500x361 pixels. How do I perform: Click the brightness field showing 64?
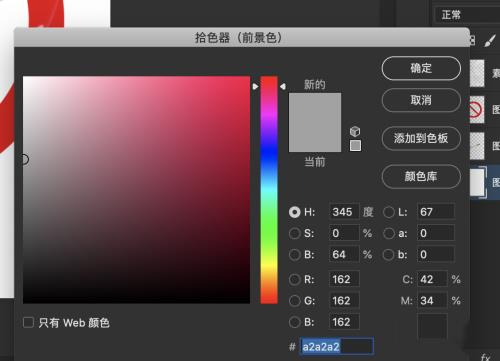pos(344,255)
